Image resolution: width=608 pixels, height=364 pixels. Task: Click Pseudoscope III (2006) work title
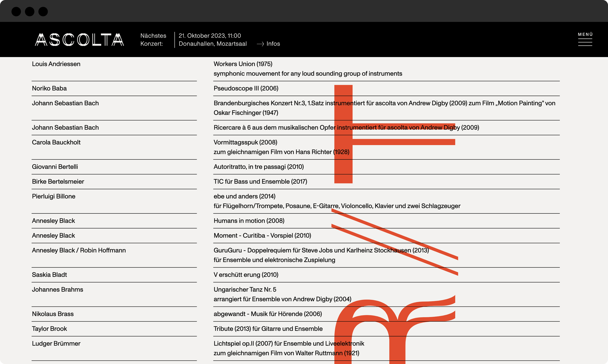(x=246, y=88)
